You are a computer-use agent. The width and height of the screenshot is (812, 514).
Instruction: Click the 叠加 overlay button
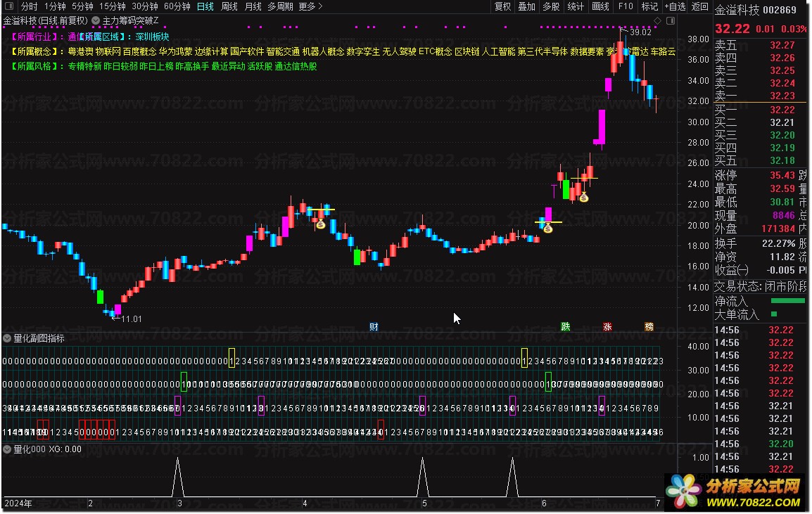coord(526,6)
